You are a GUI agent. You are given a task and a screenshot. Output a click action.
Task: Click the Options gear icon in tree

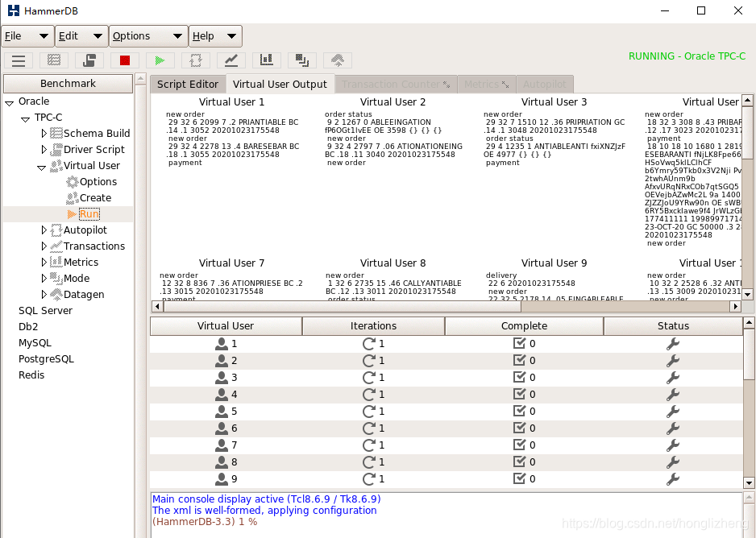coord(73,181)
